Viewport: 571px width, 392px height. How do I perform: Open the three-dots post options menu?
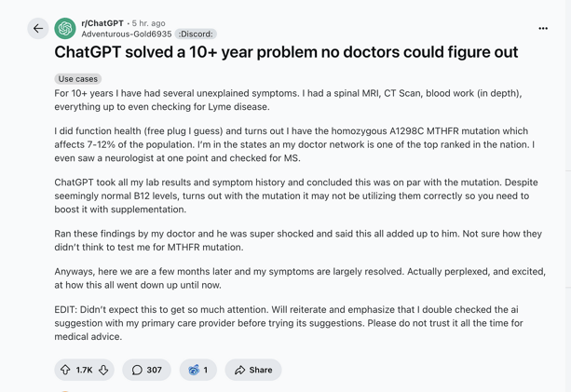(x=543, y=28)
